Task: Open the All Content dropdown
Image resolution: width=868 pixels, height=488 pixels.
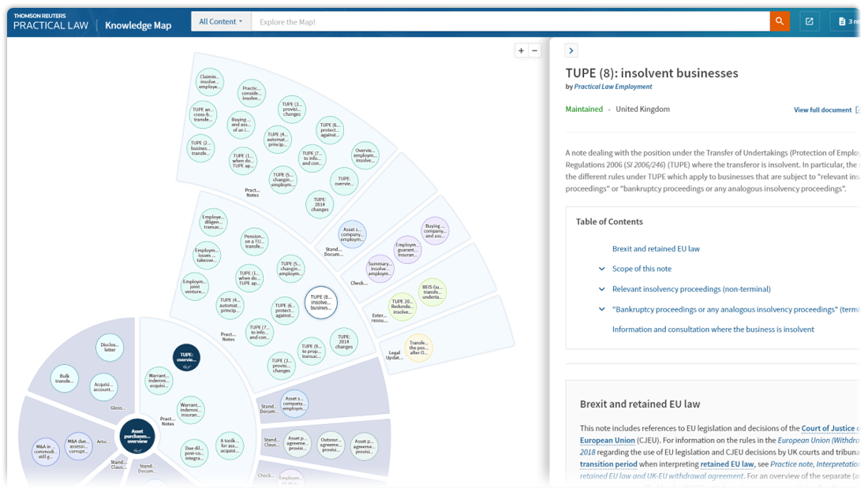Action: tap(221, 21)
